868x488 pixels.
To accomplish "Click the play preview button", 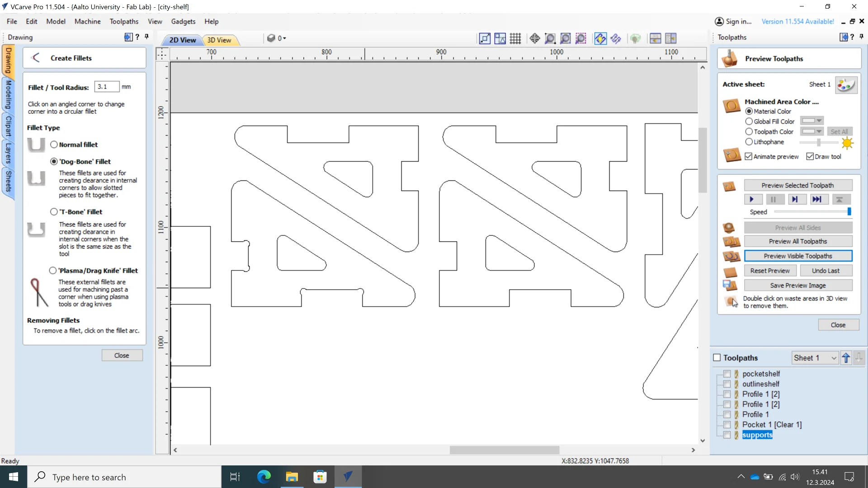I will point(752,199).
